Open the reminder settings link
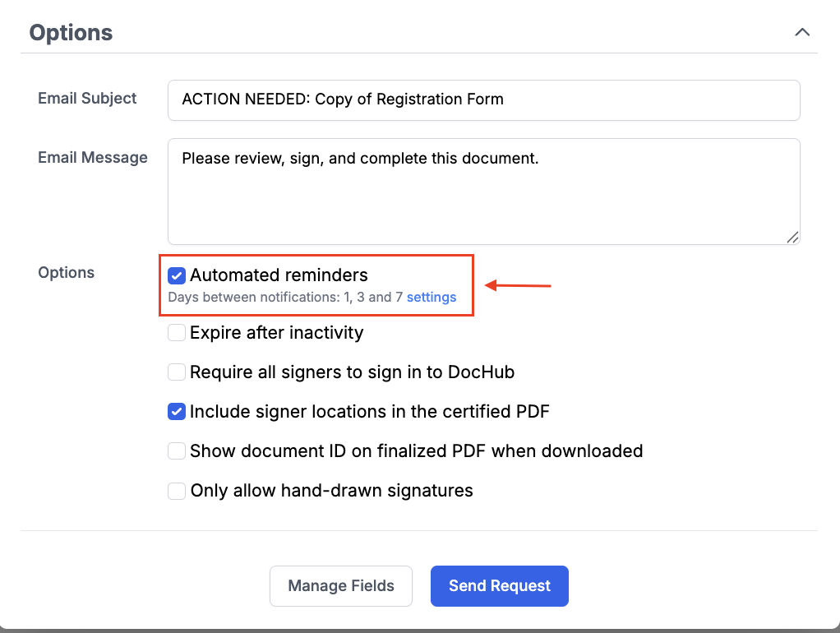Image resolution: width=840 pixels, height=633 pixels. click(x=432, y=298)
